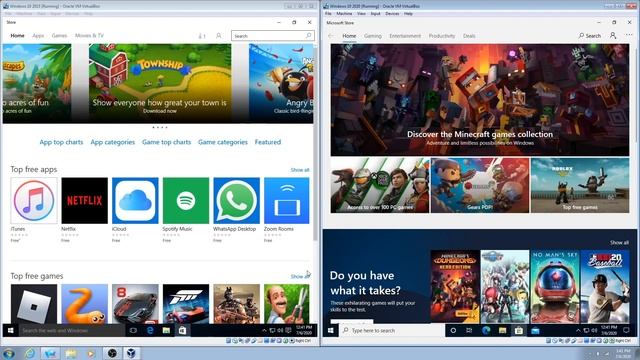Viewport: 640px width, 360px height.
Task: Select the Movies & TV tab
Action: [89, 36]
